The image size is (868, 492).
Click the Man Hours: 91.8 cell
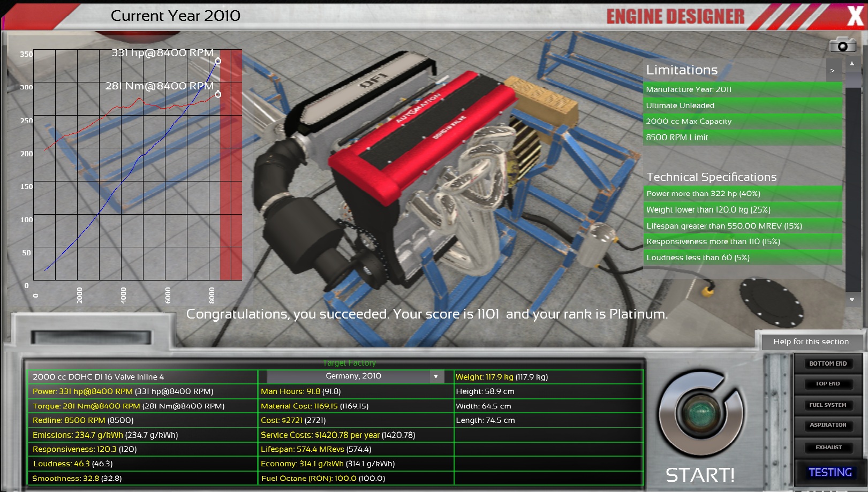click(x=356, y=391)
